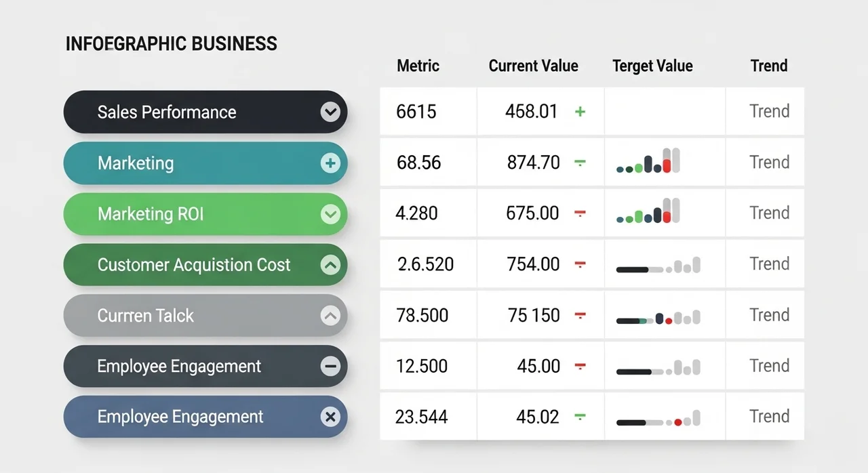Click the plus icon on the Marketing pill
Viewport: 868px width, 473px height.
point(330,163)
